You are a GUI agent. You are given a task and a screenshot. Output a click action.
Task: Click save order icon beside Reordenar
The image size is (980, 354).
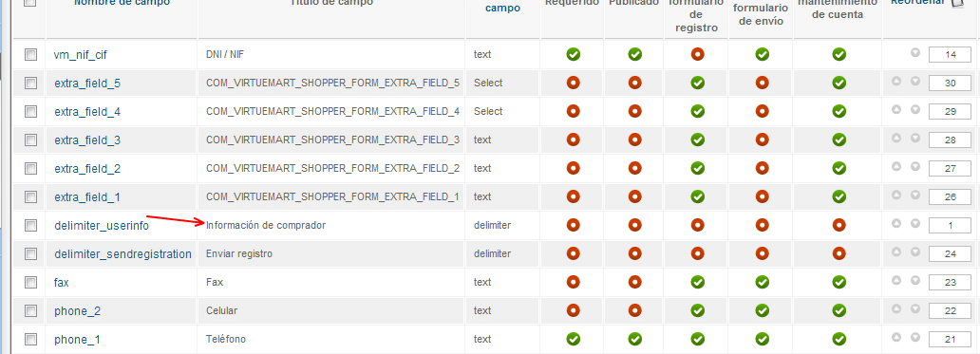(x=957, y=3)
